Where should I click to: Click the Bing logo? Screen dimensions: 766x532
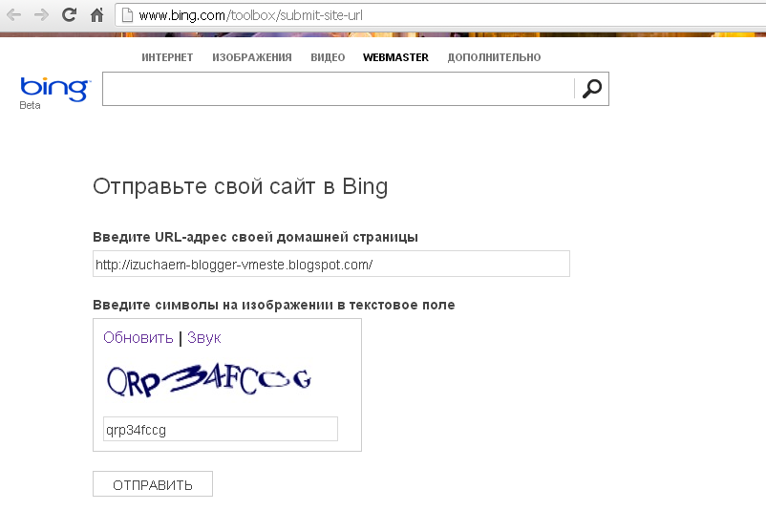click(54, 89)
